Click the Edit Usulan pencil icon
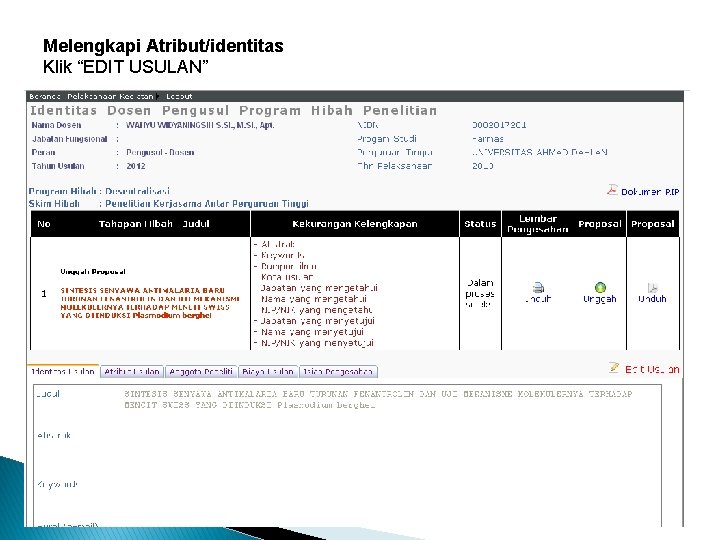The width and height of the screenshot is (720, 540). [x=614, y=368]
